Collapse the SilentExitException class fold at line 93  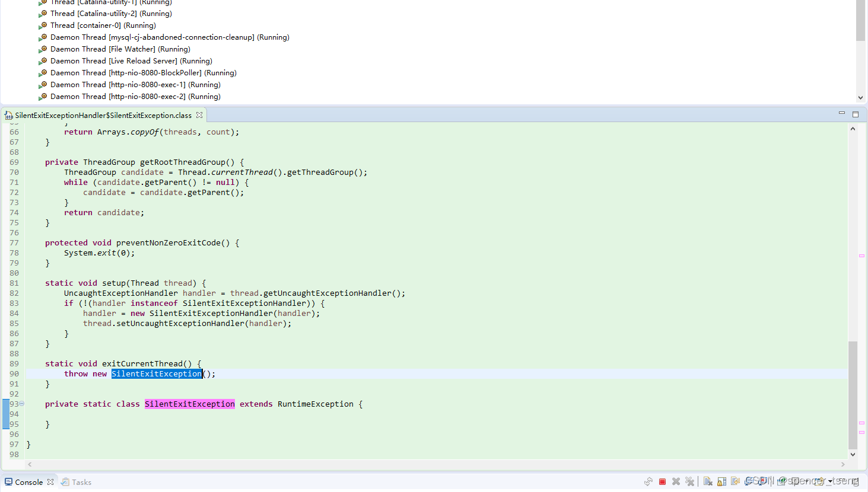21,404
